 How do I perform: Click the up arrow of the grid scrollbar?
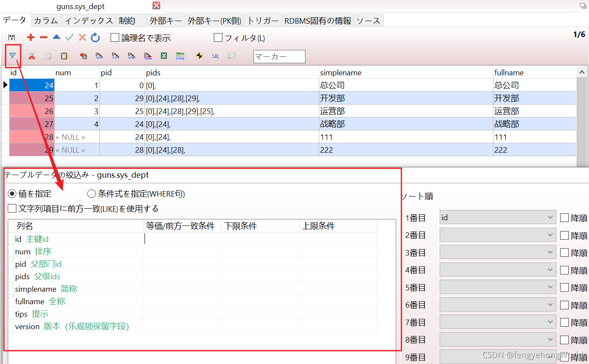coord(582,72)
